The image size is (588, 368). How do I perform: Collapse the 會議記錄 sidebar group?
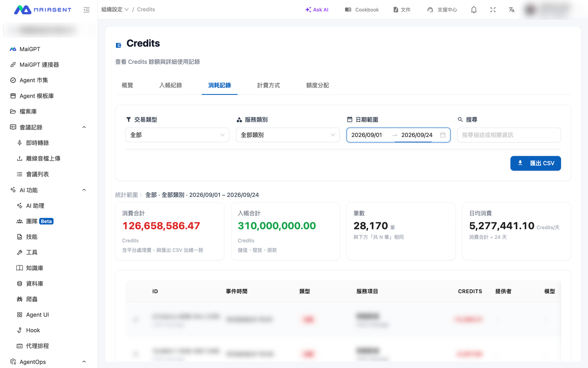coord(84,127)
